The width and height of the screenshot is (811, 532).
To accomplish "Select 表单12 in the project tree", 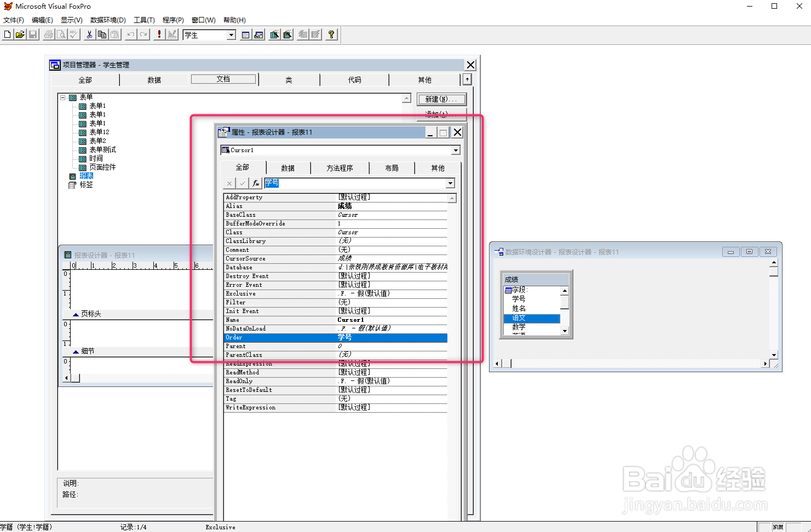I will pyautogui.click(x=99, y=132).
